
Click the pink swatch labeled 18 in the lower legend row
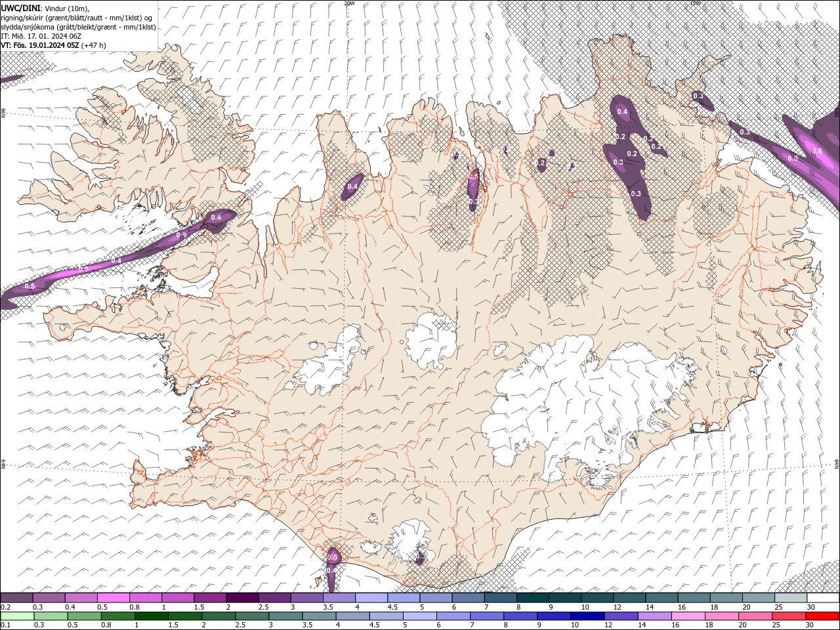721,616
